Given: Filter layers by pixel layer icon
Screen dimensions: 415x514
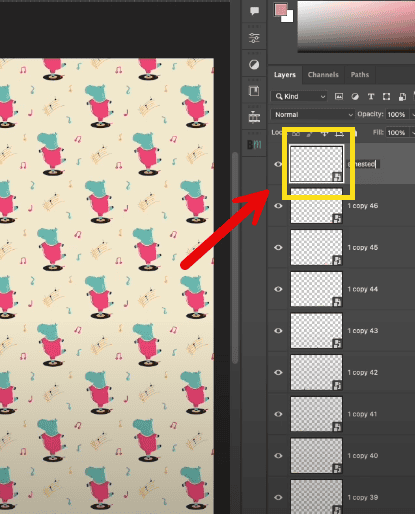Looking at the screenshot, I should point(339,97).
